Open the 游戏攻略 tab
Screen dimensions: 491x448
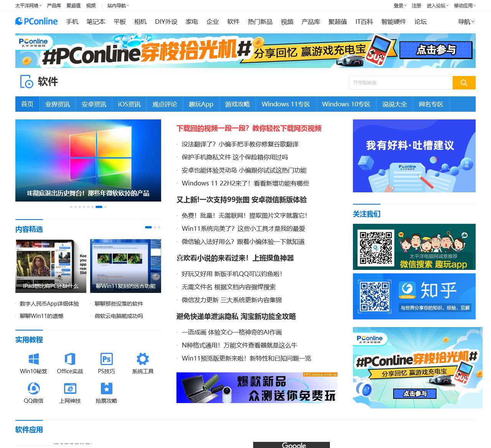[x=237, y=104]
